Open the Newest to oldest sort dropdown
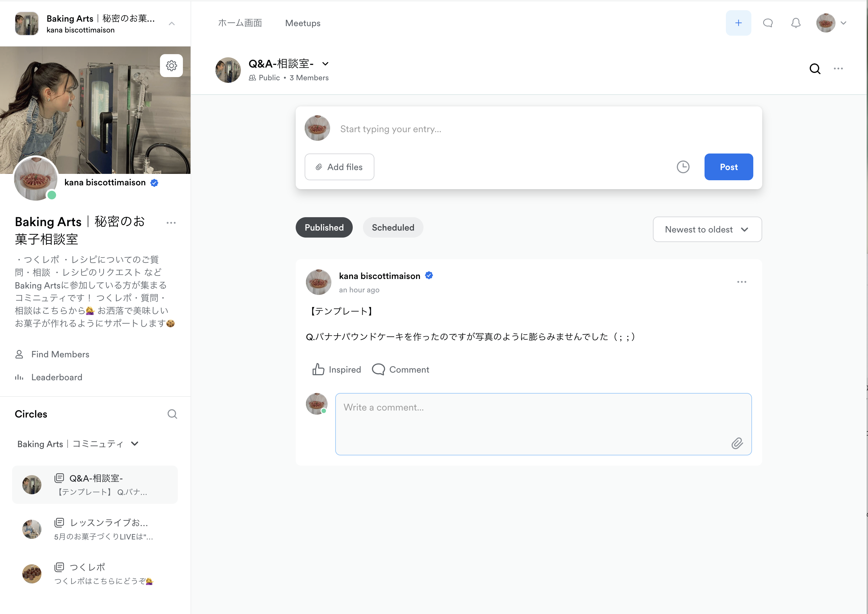The width and height of the screenshot is (868, 614). (x=707, y=230)
